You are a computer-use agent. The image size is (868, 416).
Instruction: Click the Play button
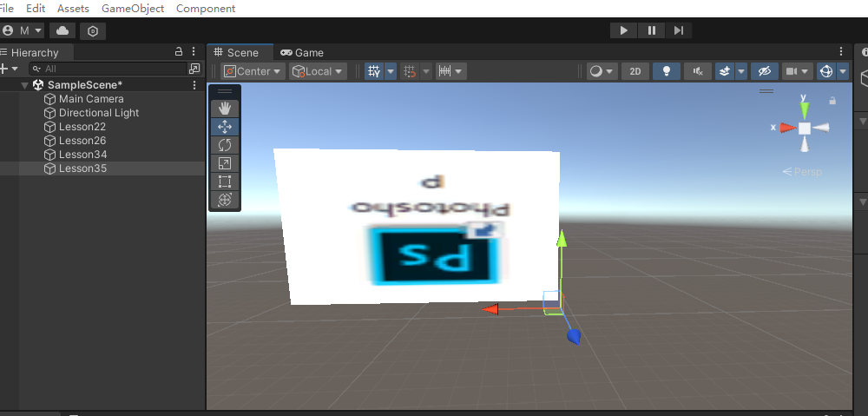[x=624, y=30]
